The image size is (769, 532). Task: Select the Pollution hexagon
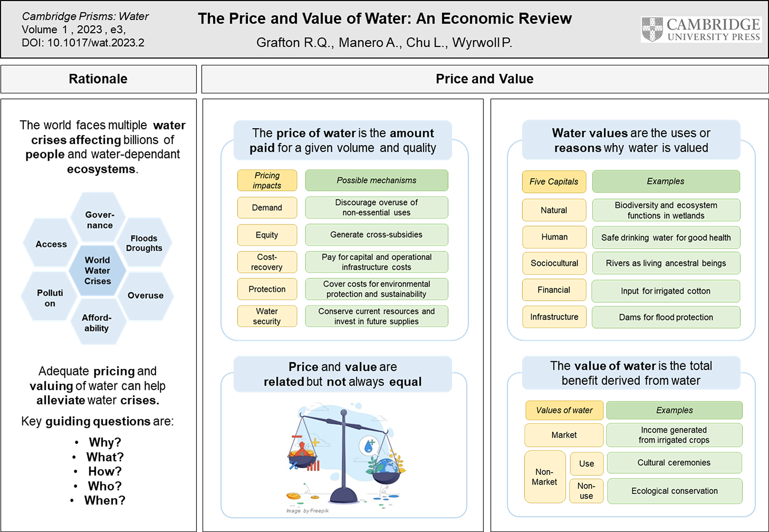pyautogui.click(x=50, y=298)
